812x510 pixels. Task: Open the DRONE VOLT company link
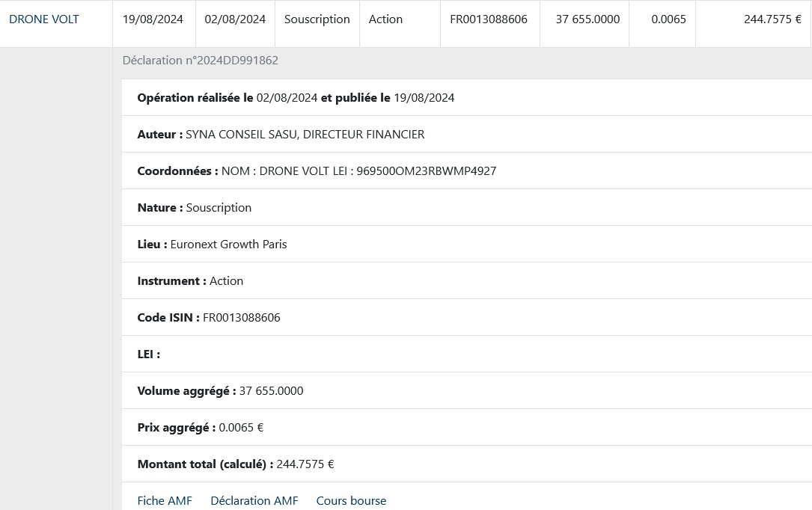(44, 19)
